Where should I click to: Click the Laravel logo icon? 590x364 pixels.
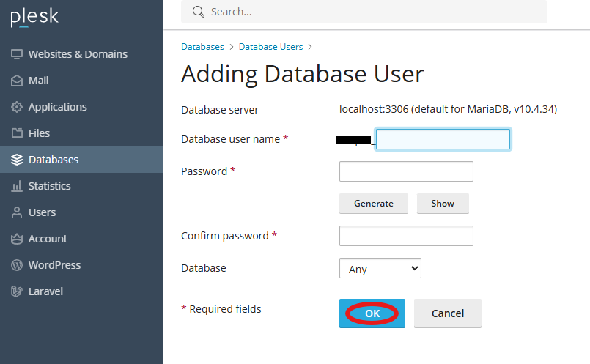pos(17,291)
